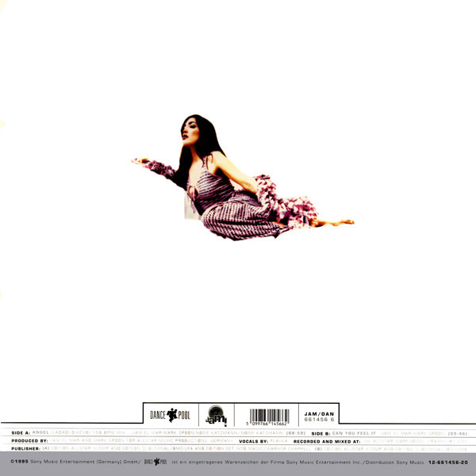Click the catalog number 12-661456-20
The height and width of the screenshot is (476, 476).
pos(447,461)
